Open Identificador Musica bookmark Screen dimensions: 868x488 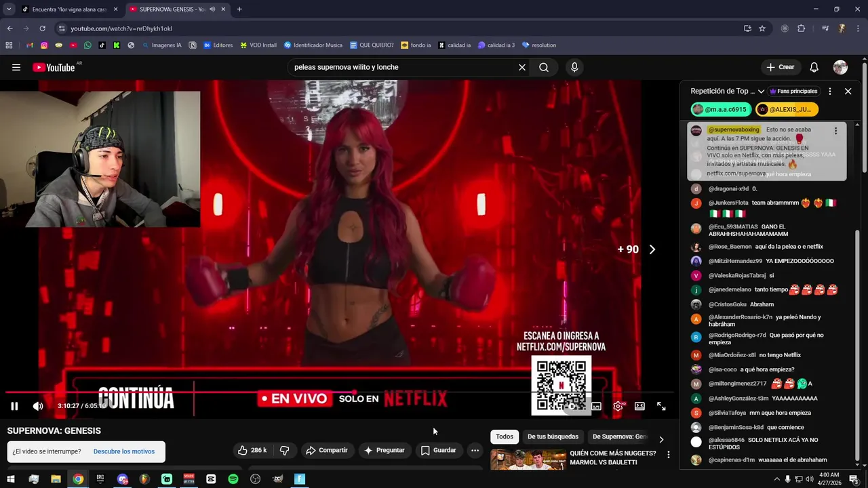(313, 45)
